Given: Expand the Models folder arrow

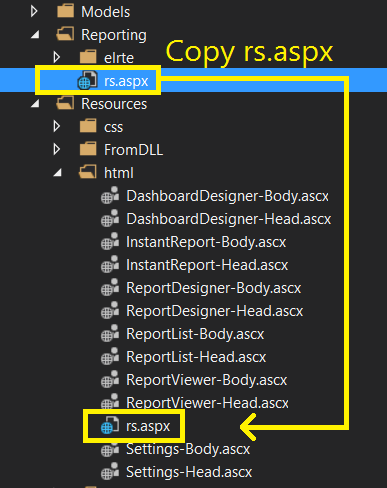Looking at the screenshot, I should [x=34, y=11].
